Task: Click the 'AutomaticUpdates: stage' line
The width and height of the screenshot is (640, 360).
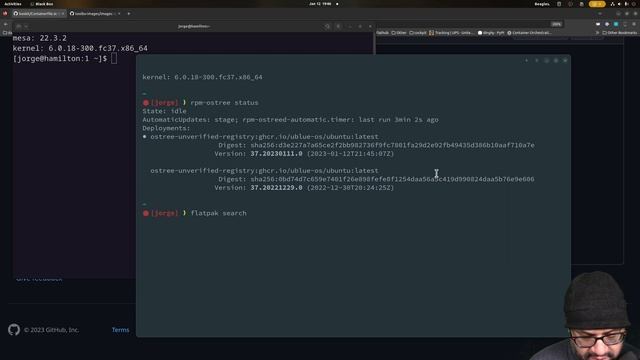Action: pos(290,120)
